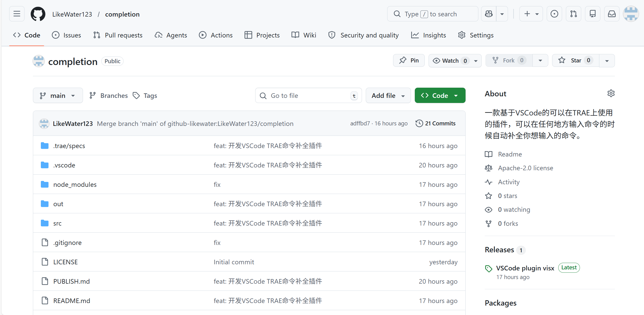Edit About details via gear icon
Viewport: 644px width, 315px height.
tap(611, 94)
